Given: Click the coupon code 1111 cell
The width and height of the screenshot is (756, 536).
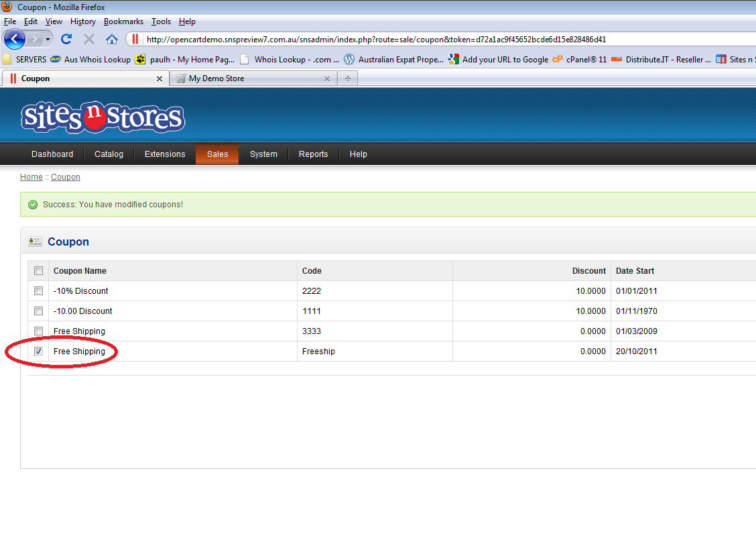Looking at the screenshot, I should point(375,311).
